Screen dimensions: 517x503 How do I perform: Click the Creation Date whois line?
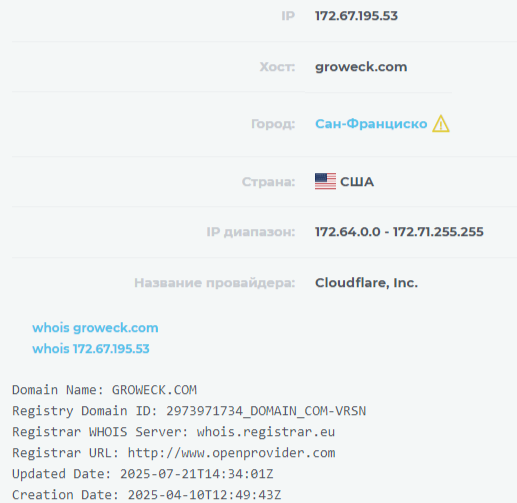[147, 495]
